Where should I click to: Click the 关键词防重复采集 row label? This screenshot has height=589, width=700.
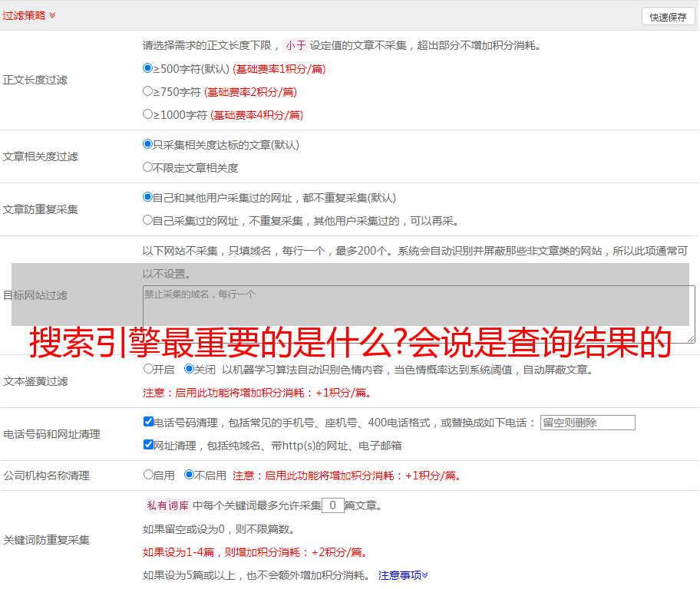(x=46, y=540)
